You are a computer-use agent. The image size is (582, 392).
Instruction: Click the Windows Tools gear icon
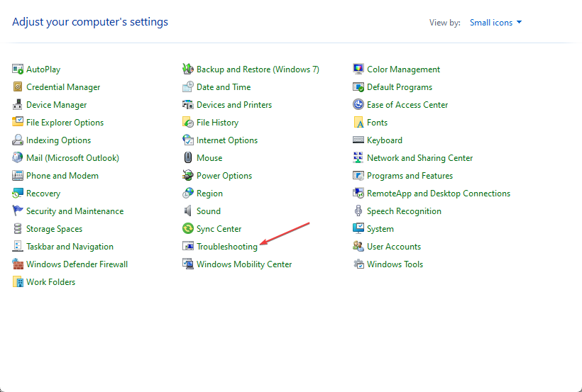pos(358,264)
